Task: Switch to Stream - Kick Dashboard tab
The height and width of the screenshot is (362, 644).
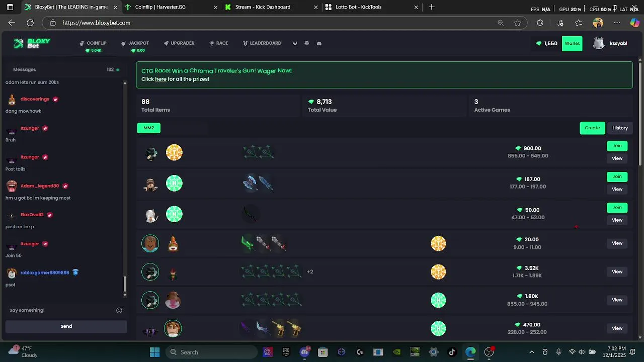Action: [271, 7]
